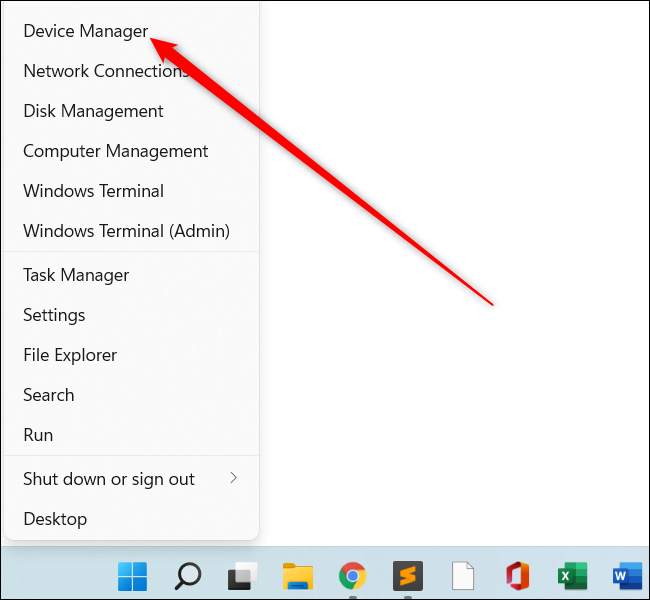The width and height of the screenshot is (650, 600).
Task: Click the Windows Start button on taskbar
Action: [x=132, y=576]
